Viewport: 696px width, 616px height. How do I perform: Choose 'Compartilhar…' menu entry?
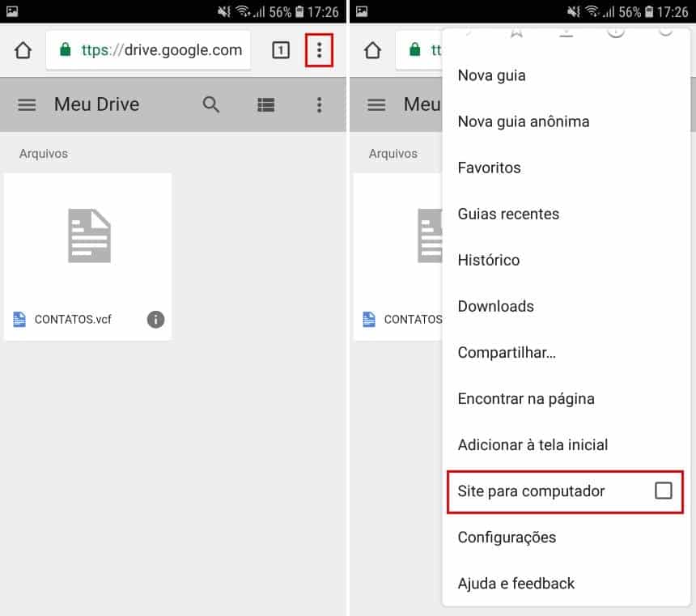pos(566,353)
